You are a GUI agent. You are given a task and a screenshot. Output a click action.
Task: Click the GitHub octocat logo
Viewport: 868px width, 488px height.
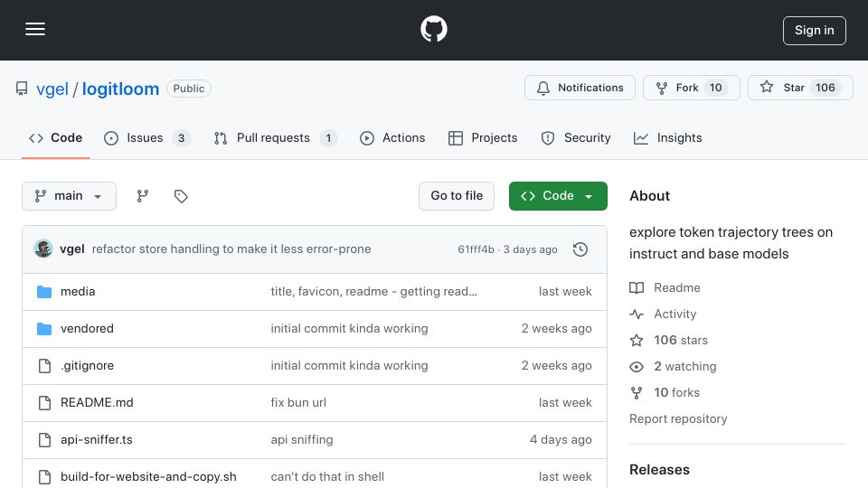click(x=433, y=29)
